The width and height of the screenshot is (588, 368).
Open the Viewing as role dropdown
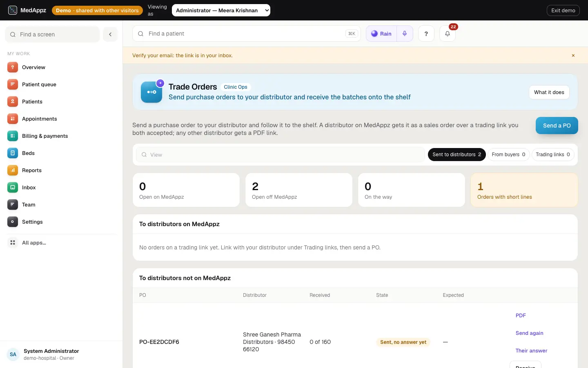point(221,10)
